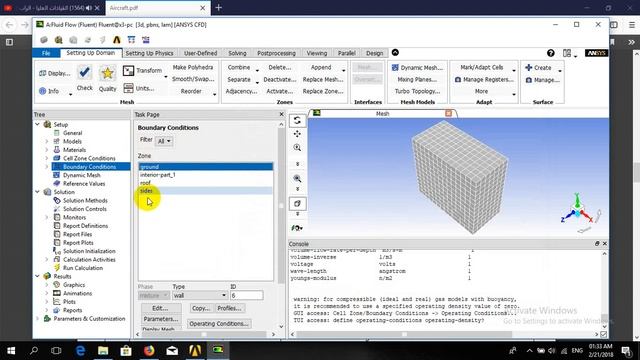Switch to Setting Up Physics tab
This screenshot has width=640, height=360.
point(149,53)
